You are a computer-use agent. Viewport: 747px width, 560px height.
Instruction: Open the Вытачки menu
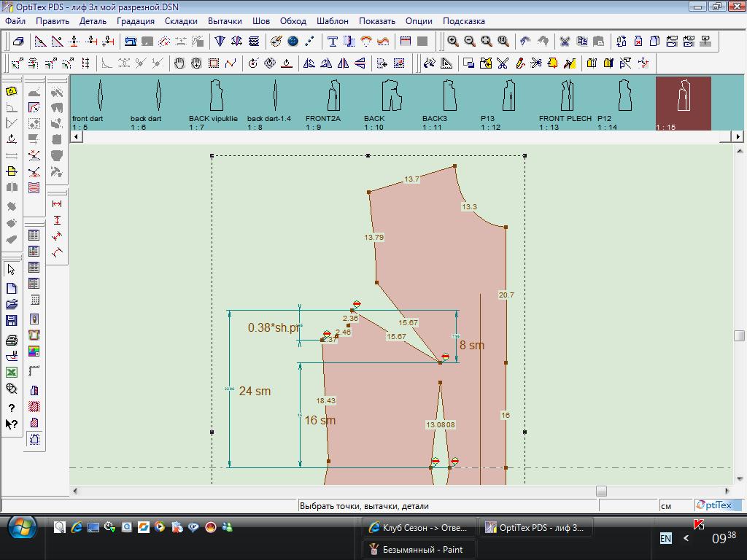click(225, 21)
